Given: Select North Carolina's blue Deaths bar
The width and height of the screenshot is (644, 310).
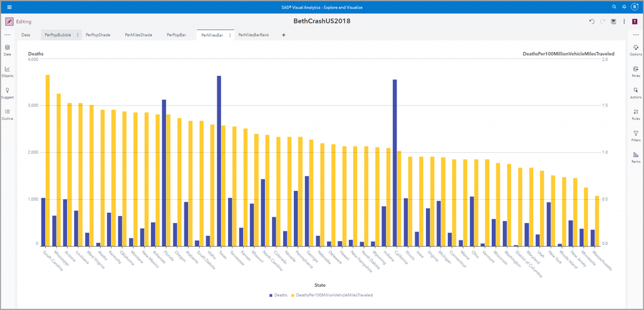Looking at the screenshot, I should pyautogui.click(x=263, y=213).
